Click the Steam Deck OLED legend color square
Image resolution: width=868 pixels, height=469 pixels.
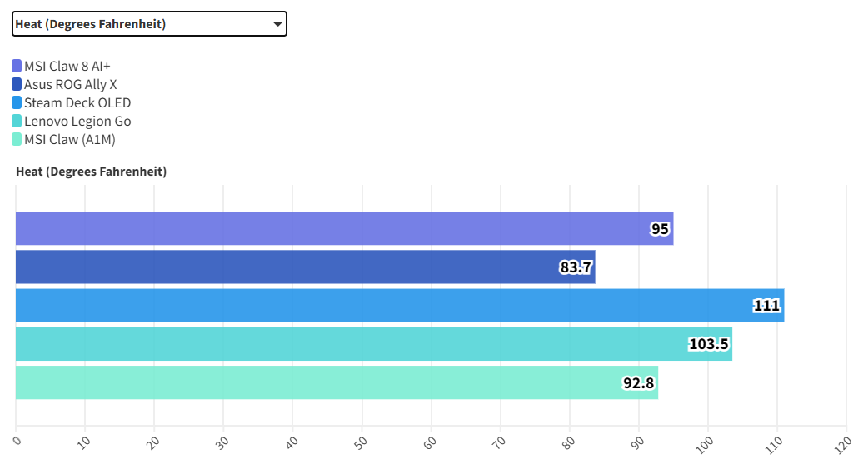17,102
